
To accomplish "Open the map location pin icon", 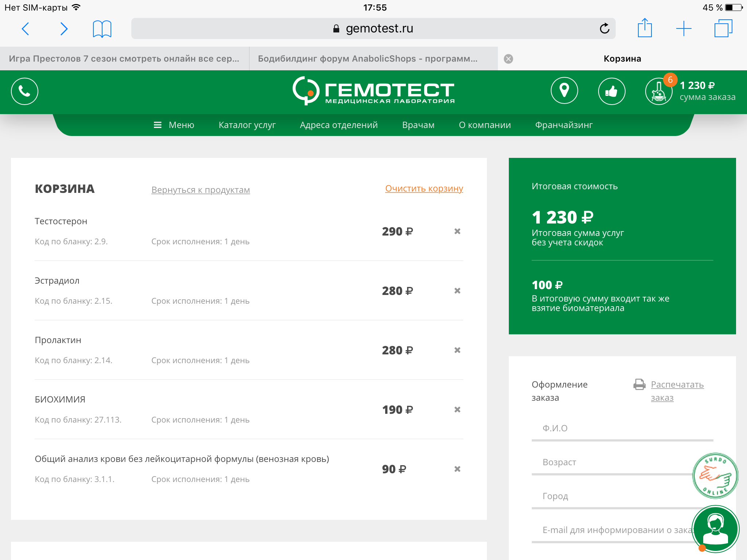I will point(564,91).
